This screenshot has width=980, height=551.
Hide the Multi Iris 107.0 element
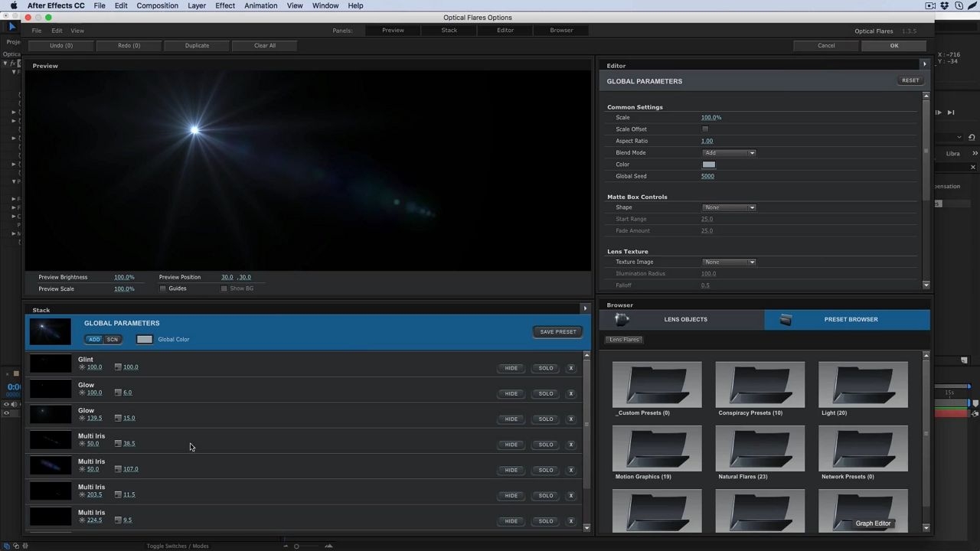click(x=511, y=470)
